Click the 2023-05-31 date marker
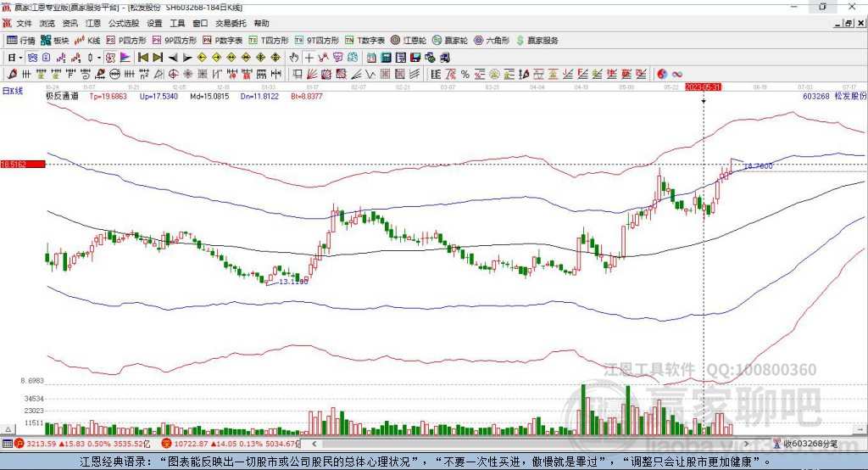The height and width of the screenshot is (470, 868). (703, 87)
